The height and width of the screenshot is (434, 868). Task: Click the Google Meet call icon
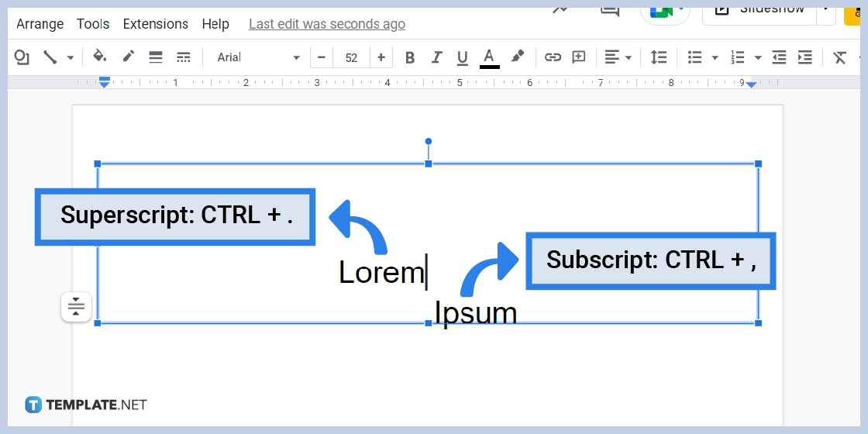click(666, 12)
